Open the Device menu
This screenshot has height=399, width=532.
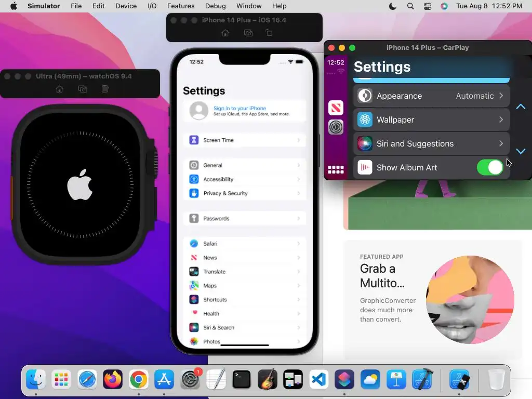pyautogui.click(x=126, y=6)
